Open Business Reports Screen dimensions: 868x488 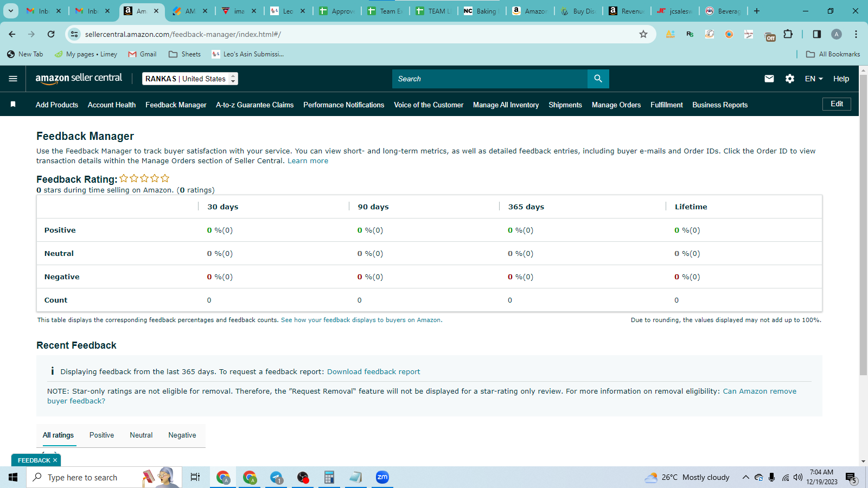tap(720, 105)
